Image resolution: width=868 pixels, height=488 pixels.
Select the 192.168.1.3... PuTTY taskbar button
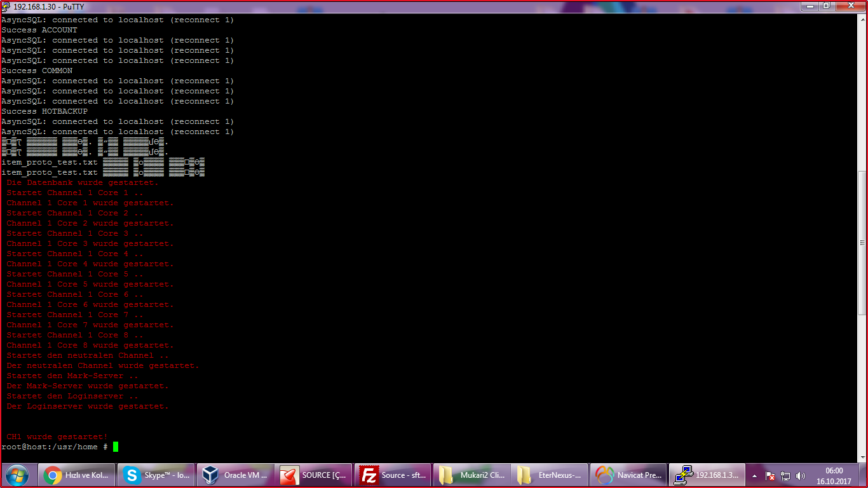707,475
